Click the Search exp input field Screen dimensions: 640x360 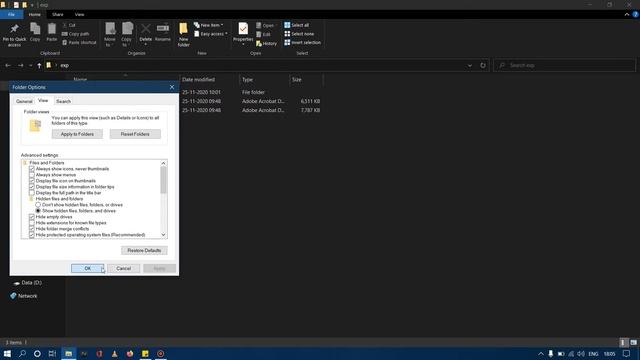click(564, 65)
